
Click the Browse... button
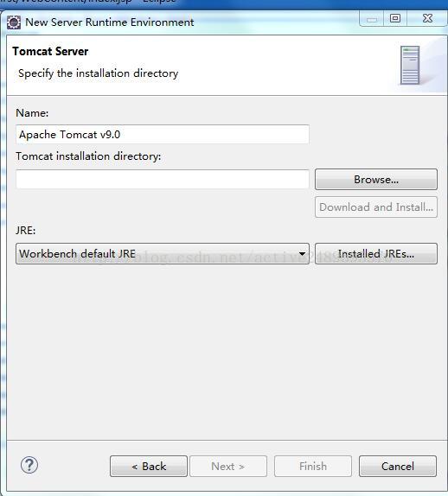376,180
